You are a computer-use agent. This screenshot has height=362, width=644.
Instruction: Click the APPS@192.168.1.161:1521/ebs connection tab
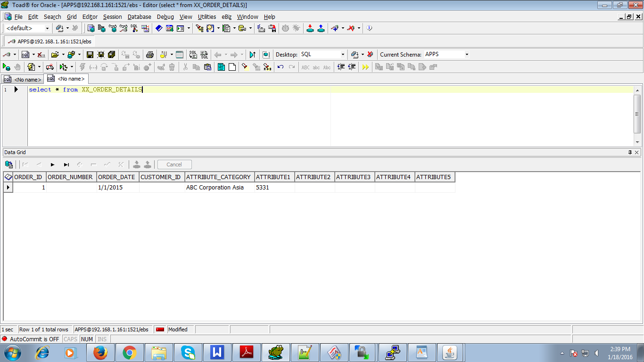click(50, 41)
